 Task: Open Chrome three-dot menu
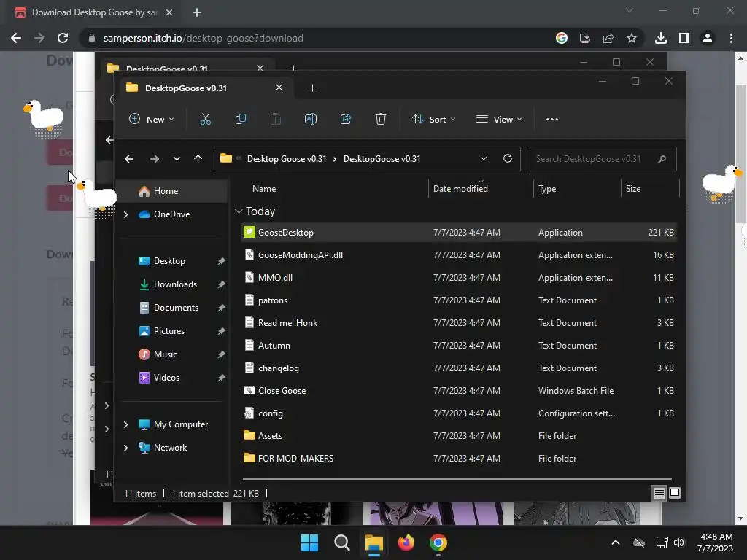pyautogui.click(x=731, y=38)
